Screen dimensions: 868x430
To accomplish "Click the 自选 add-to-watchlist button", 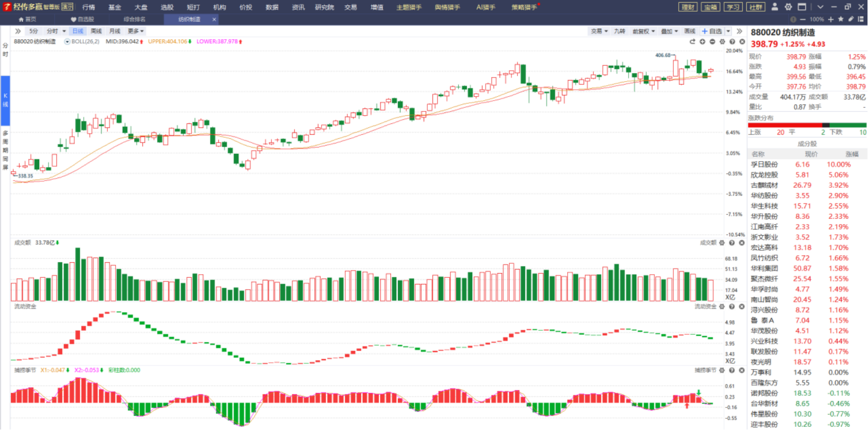I will point(712,31).
